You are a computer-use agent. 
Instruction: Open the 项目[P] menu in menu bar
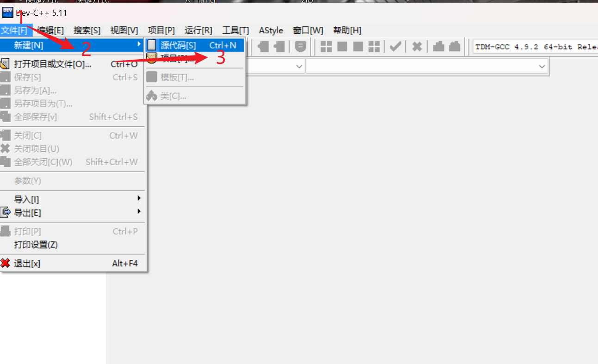coord(161,31)
